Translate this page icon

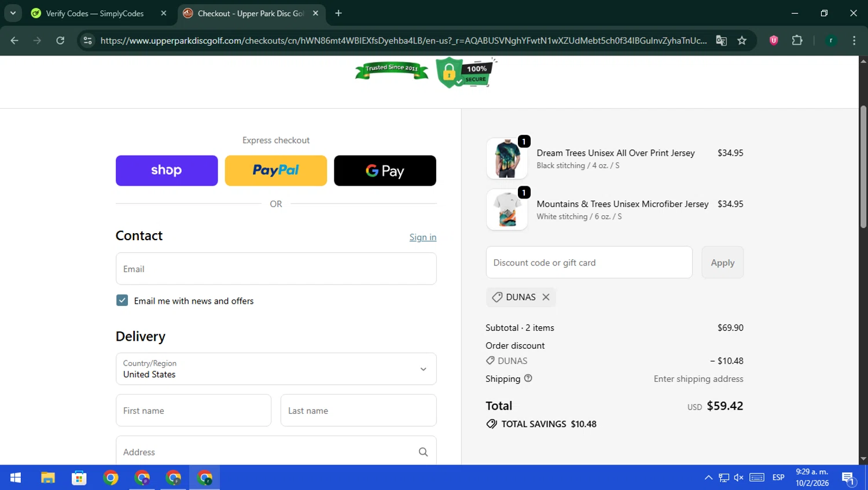(721, 40)
